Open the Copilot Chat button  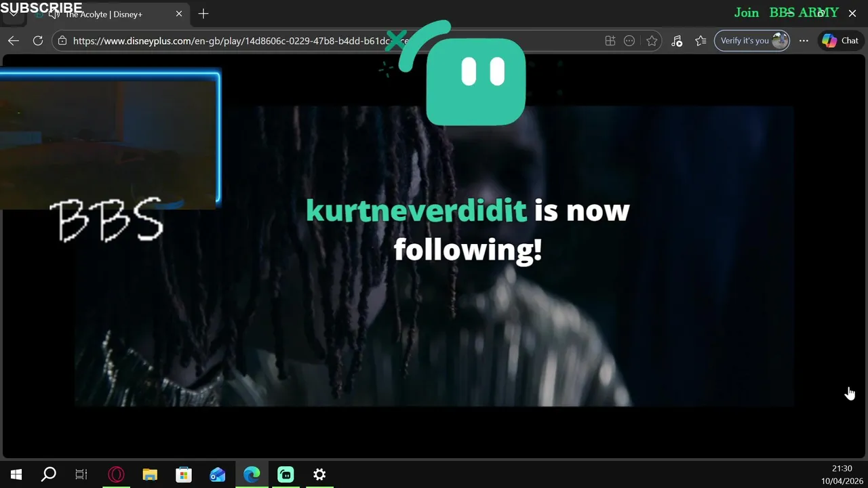840,41
